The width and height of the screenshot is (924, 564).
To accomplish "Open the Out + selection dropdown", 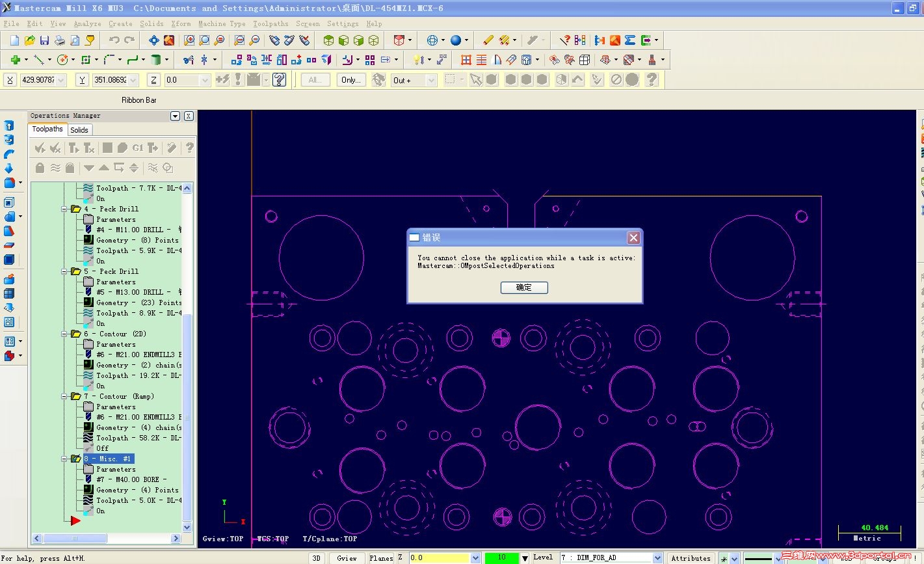I will (x=431, y=80).
